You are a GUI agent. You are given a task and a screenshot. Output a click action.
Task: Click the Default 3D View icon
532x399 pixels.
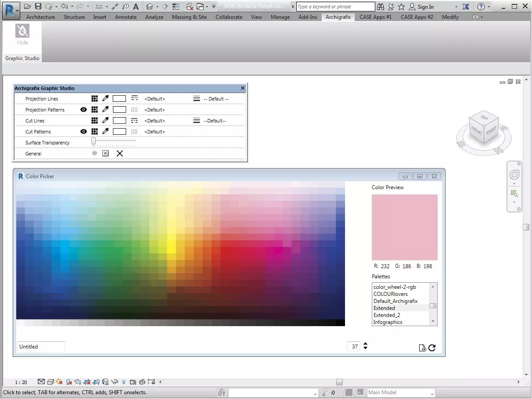click(150, 7)
